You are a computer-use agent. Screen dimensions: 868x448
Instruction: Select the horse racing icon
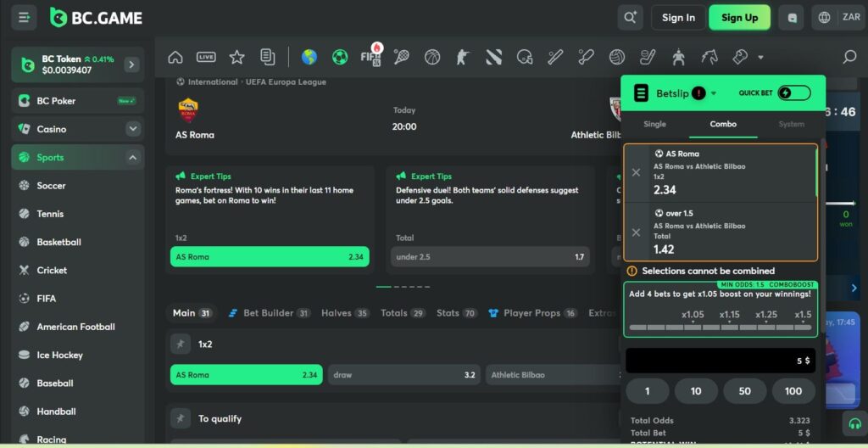709,57
